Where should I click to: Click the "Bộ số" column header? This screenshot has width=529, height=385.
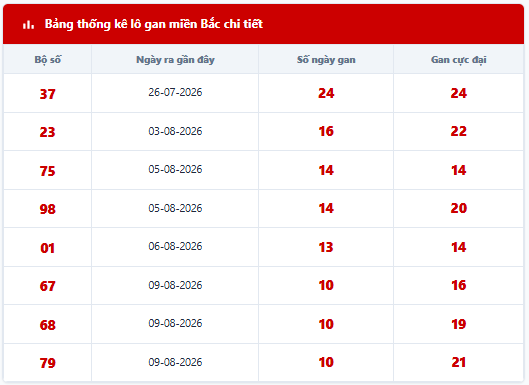pos(48,60)
